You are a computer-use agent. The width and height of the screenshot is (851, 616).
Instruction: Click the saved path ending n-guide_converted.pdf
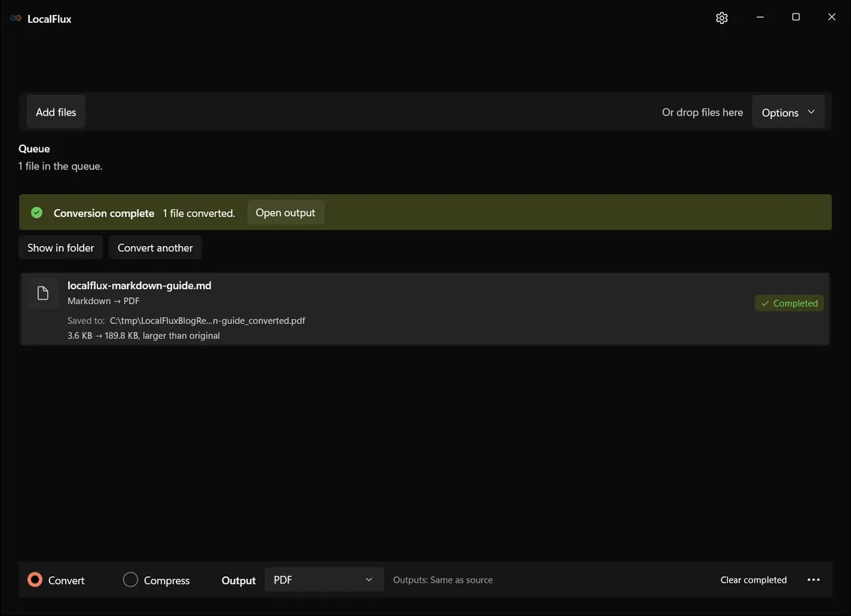pos(208,320)
